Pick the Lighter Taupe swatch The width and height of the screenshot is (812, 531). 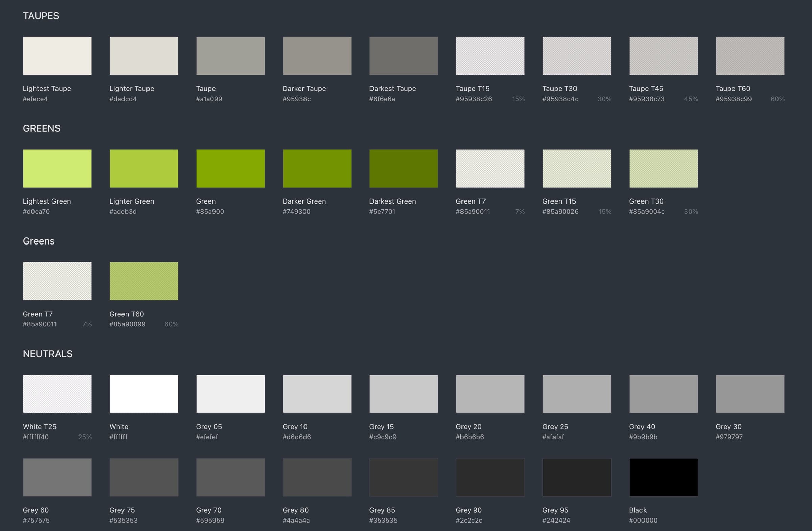click(x=144, y=56)
